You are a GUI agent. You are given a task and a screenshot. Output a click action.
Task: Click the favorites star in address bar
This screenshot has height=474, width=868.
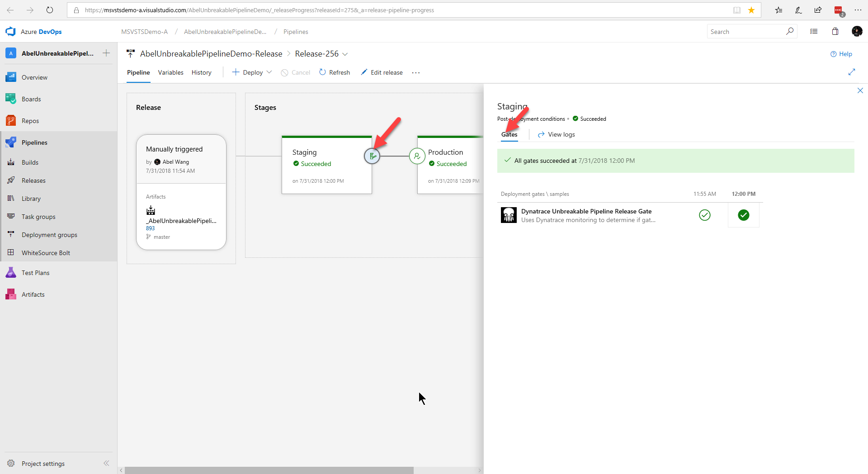pos(751,10)
